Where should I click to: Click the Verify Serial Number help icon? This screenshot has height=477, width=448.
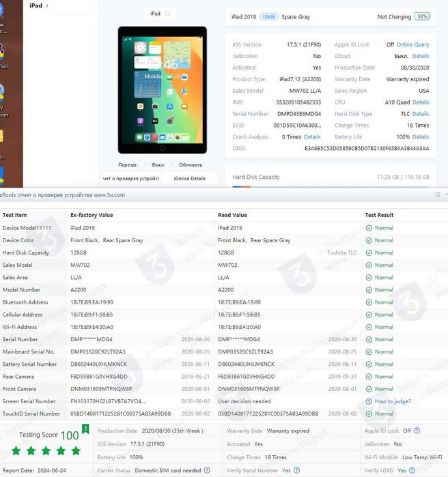[x=297, y=470]
